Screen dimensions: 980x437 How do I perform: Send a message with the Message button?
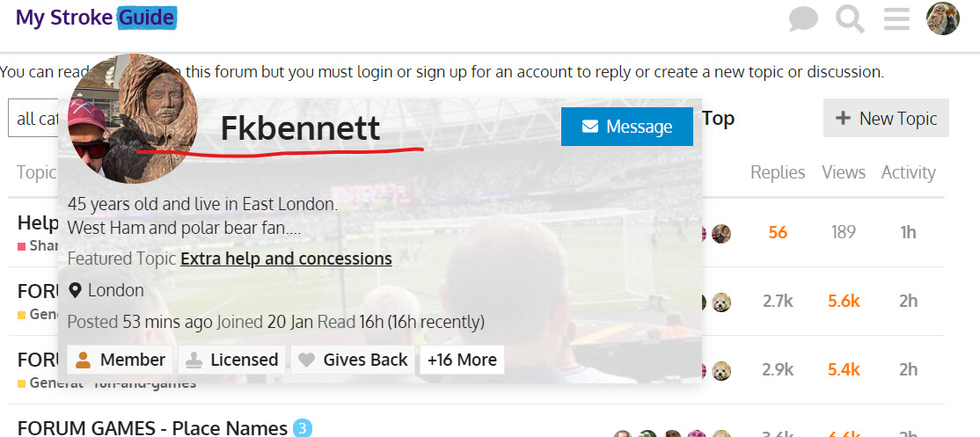coord(627,127)
